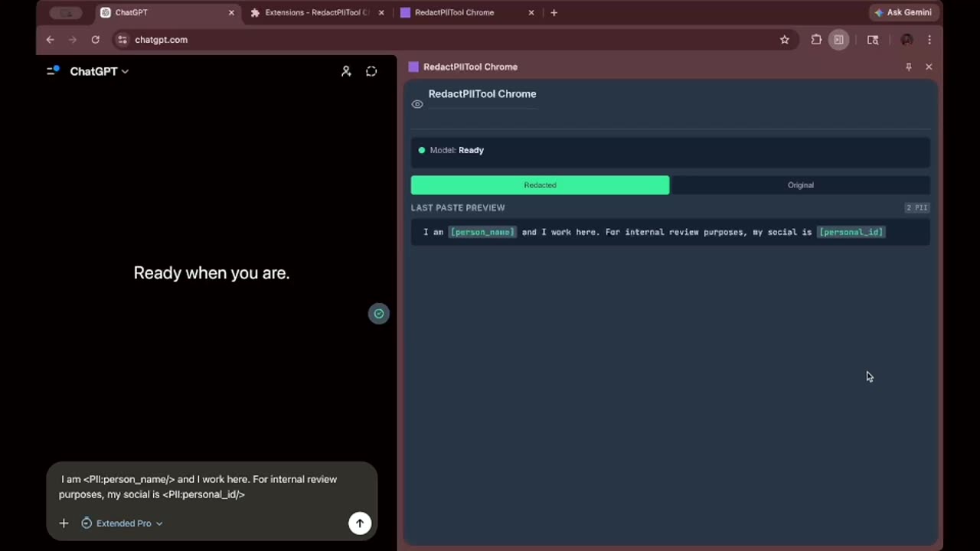Close the RedactPIITool side panel
Image resolution: width=980 pixels, height=551 pixels.
(x=929, y=67)
